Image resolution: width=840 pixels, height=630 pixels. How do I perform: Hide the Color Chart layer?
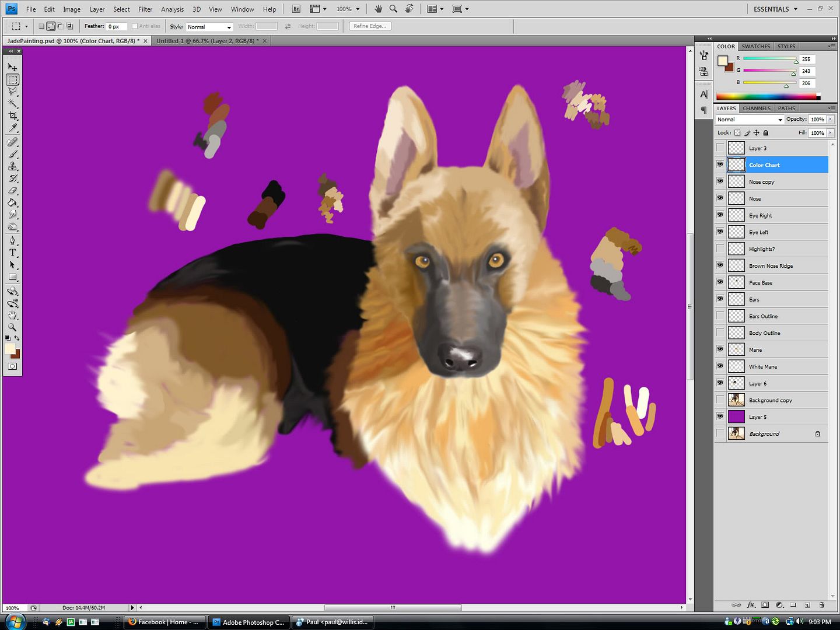tap(720, 164)
